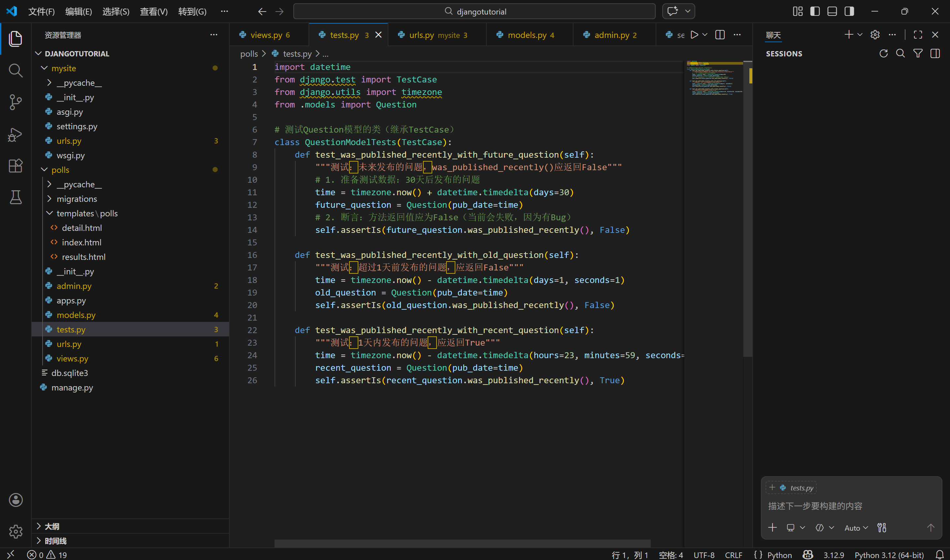Switch to the models.py editor tab
The image size is (950, 560).
click(527, 35)
